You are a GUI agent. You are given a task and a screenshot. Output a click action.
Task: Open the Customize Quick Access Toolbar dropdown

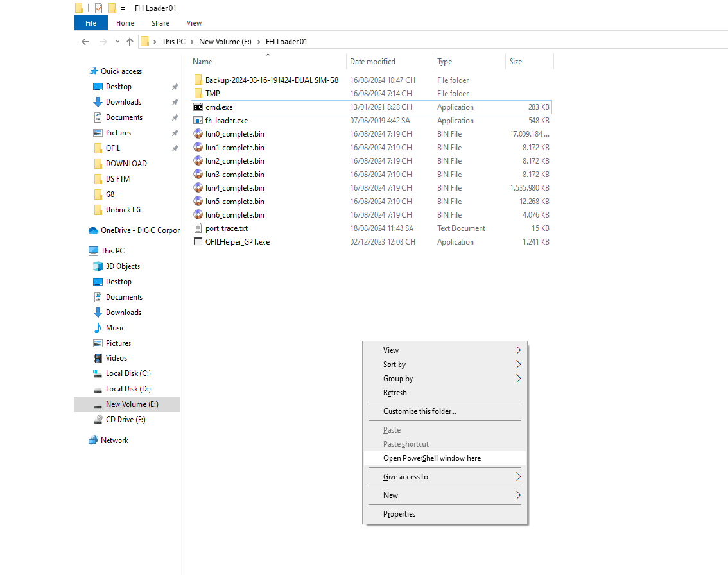point(123,8)
